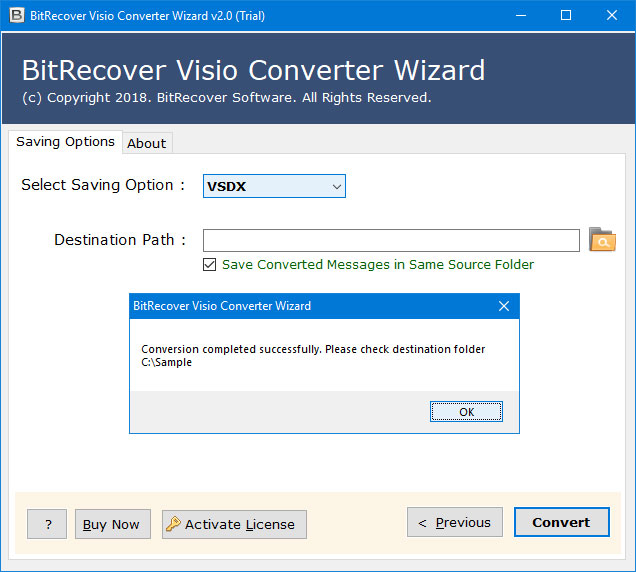Maximize the Visio Converter Wizard window

tap(566, 15)
